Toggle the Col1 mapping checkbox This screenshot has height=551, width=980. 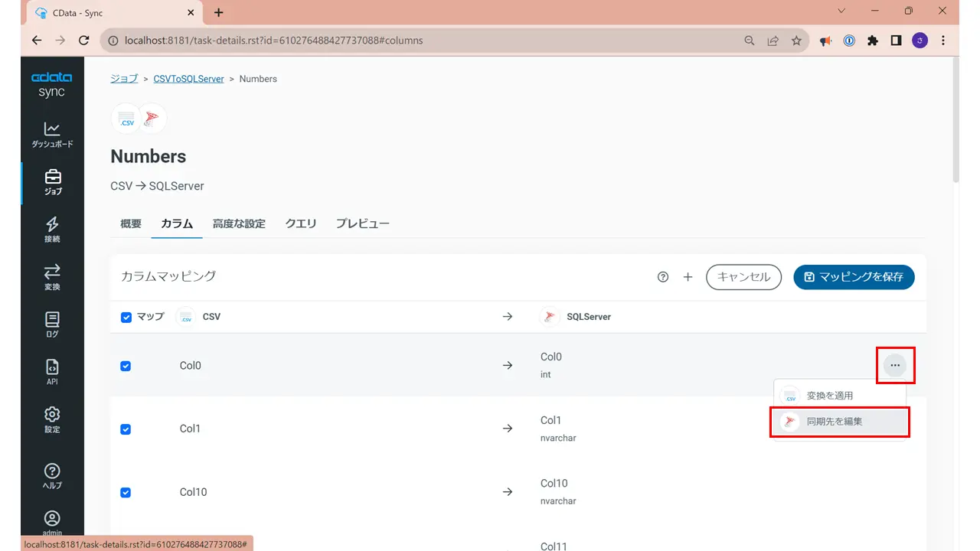(x=126, y=429)
